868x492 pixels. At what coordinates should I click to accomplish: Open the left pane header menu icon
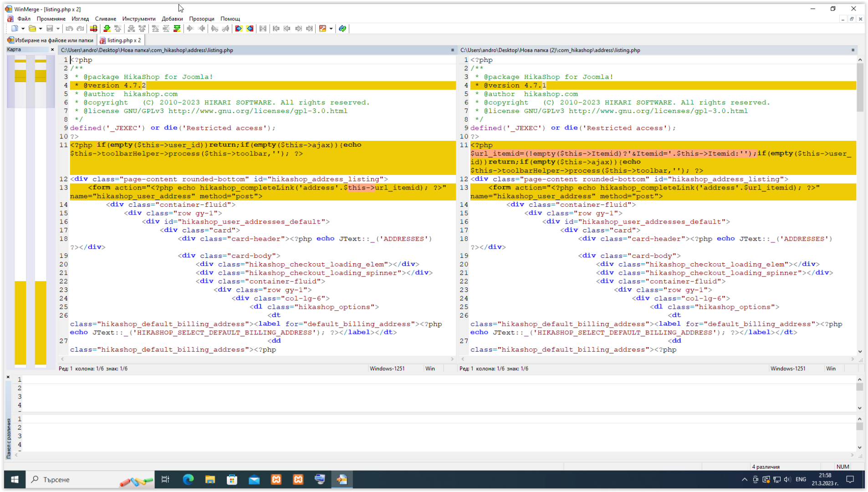(x=452, y=50)
